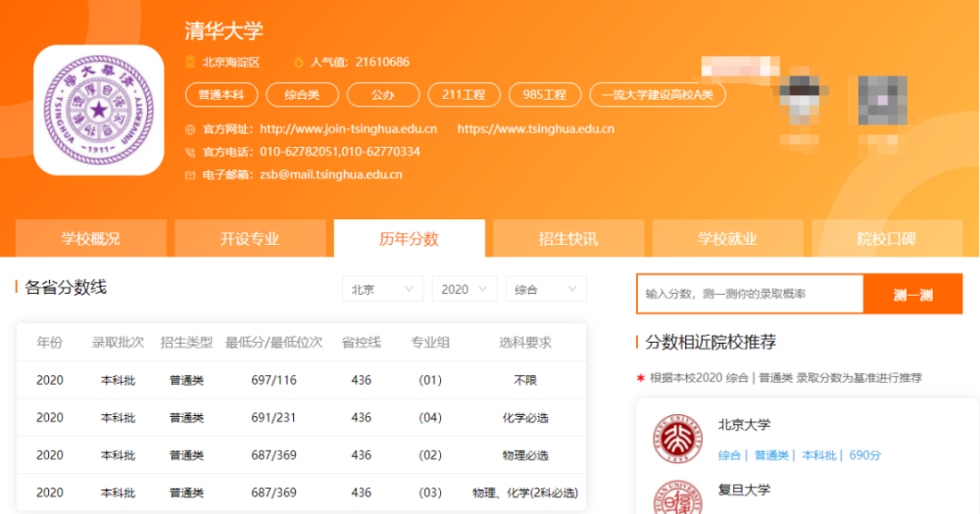Image resolution: width=980 pixels, height=514 pixels.
Task: Click the Tsinghua University seal logo
Action: (x=99, y=110)
